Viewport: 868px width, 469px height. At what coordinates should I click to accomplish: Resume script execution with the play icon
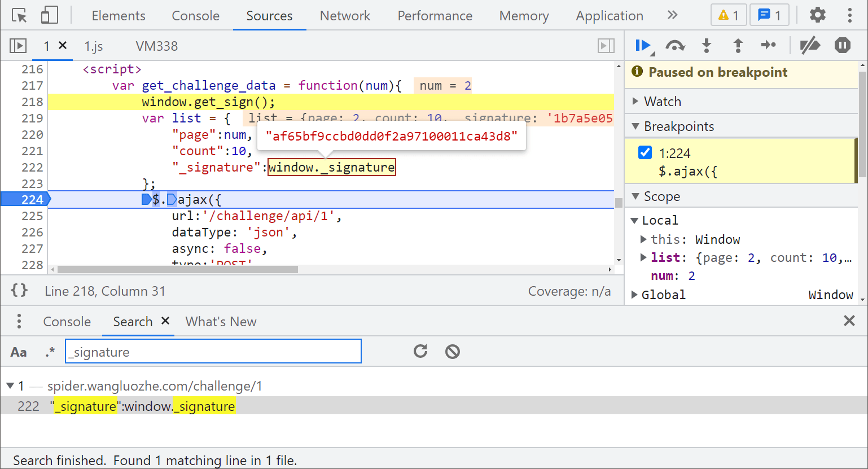tap(643, 46)
